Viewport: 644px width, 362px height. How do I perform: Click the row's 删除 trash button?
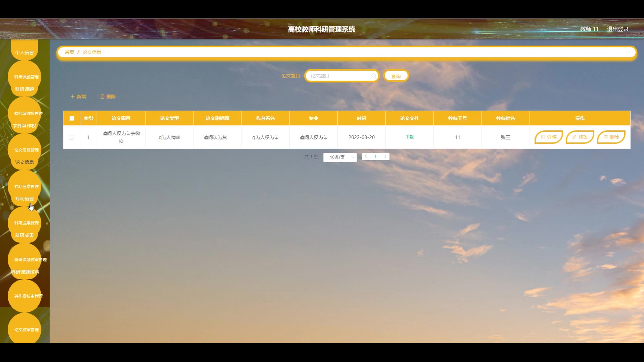pos(611,137)
